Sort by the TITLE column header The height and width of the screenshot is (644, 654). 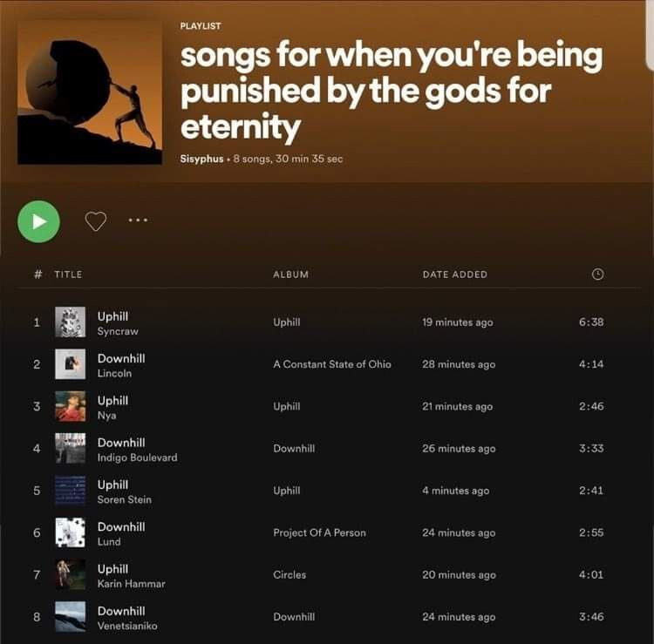coord(68,275)
